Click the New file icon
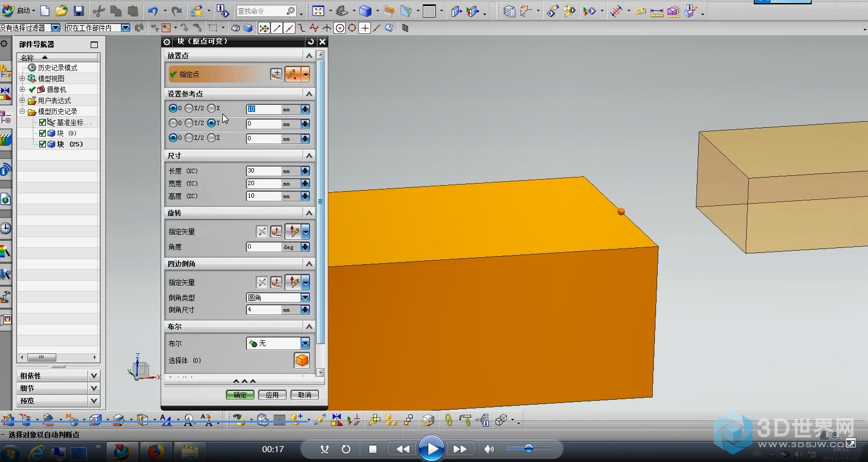Image resolution: width=868 pixels, height=462 pixels. coord(45,11)
